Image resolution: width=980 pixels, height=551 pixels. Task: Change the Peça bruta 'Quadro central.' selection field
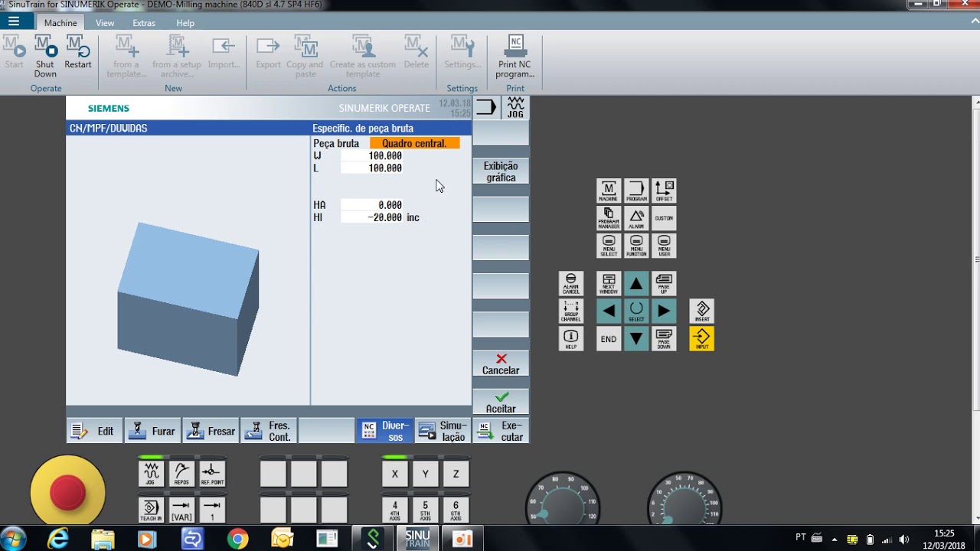coord(414,143)
